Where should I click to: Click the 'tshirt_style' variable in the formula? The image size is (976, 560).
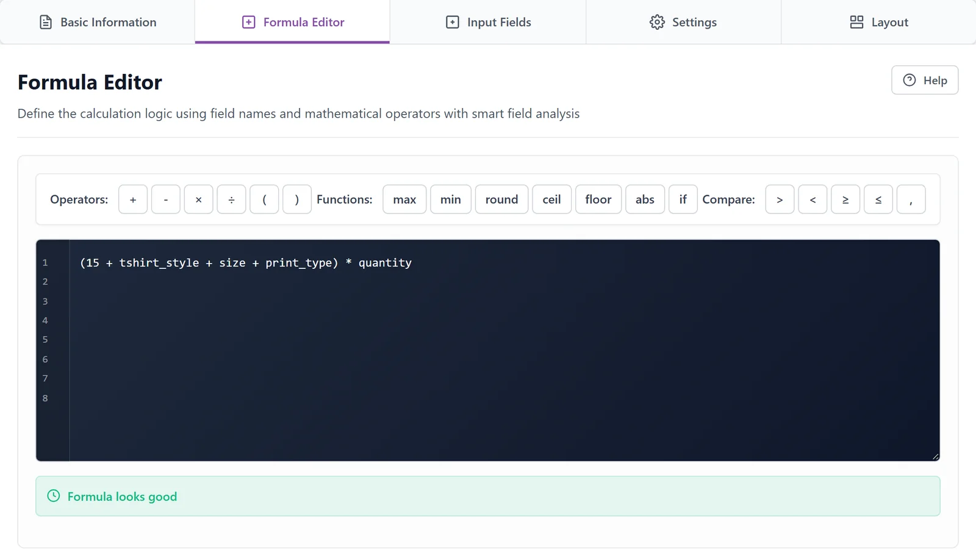[x=159, y=263]
